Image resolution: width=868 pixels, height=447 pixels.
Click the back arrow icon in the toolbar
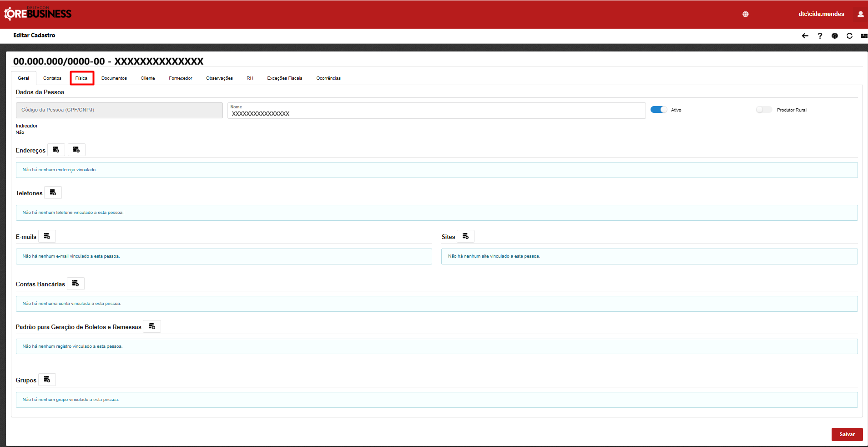805,36
